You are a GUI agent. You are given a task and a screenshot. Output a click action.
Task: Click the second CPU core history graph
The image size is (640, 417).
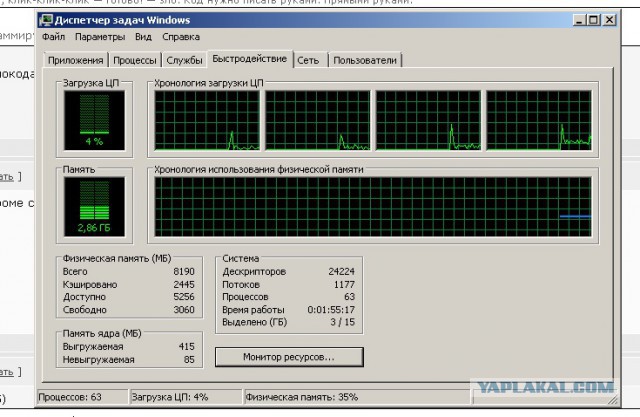(318, 120)
